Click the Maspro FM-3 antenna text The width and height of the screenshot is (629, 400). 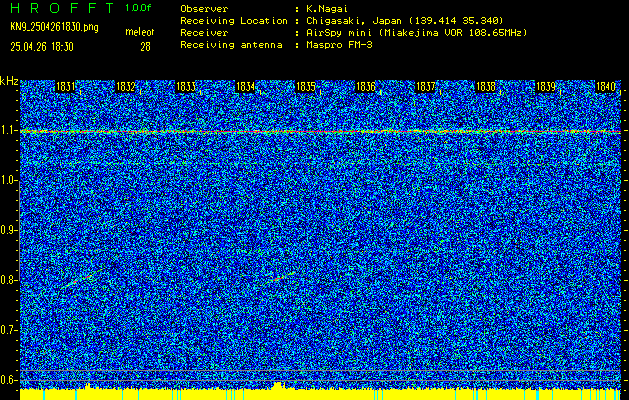339,45
